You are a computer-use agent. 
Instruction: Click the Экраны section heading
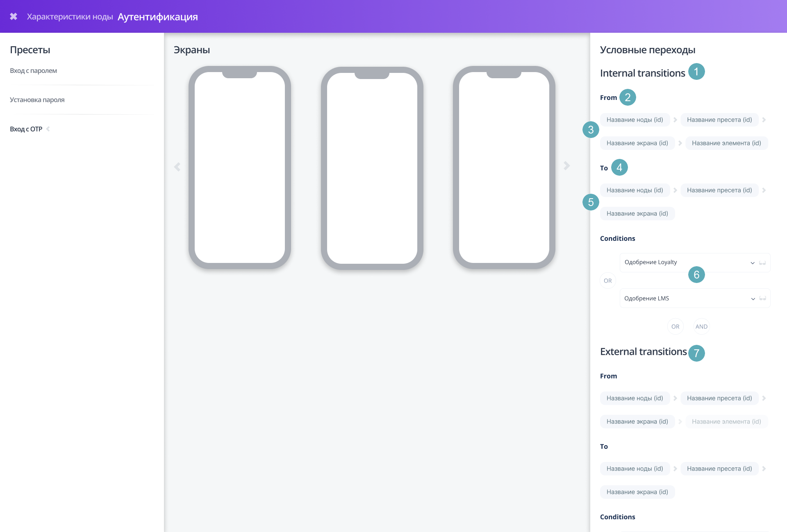(192, 50)
